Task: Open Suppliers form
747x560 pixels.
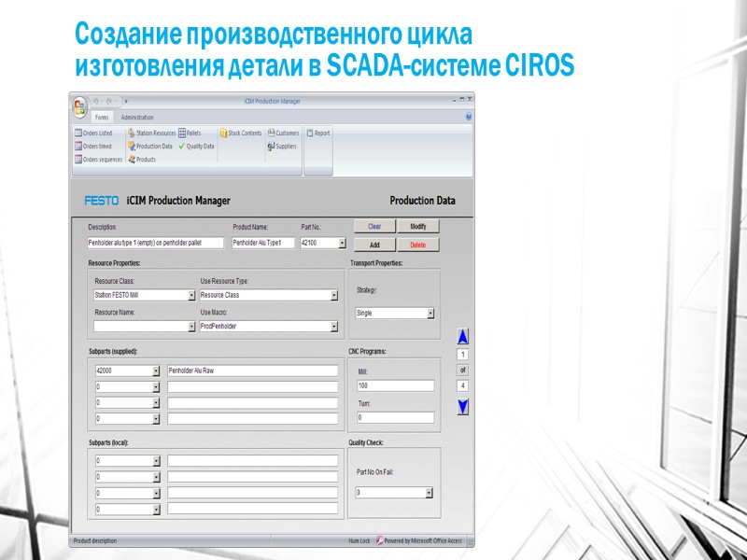Action: [282, 147]
